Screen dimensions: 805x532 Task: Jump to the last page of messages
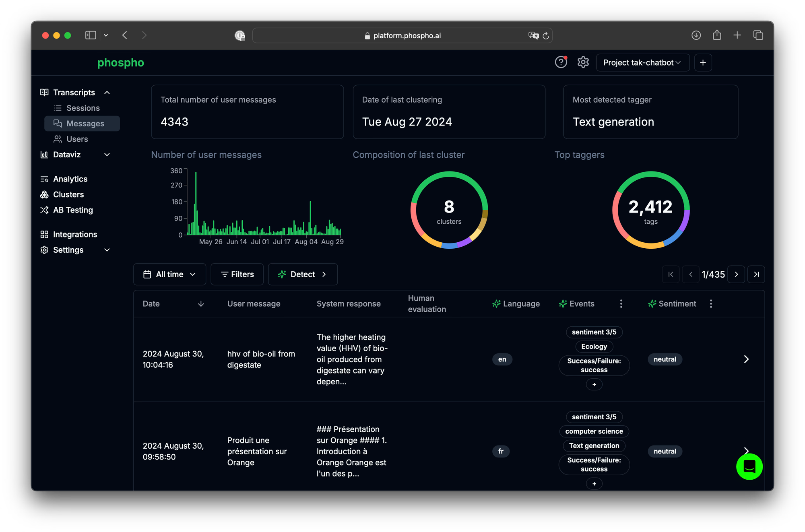tap(756, 274)
